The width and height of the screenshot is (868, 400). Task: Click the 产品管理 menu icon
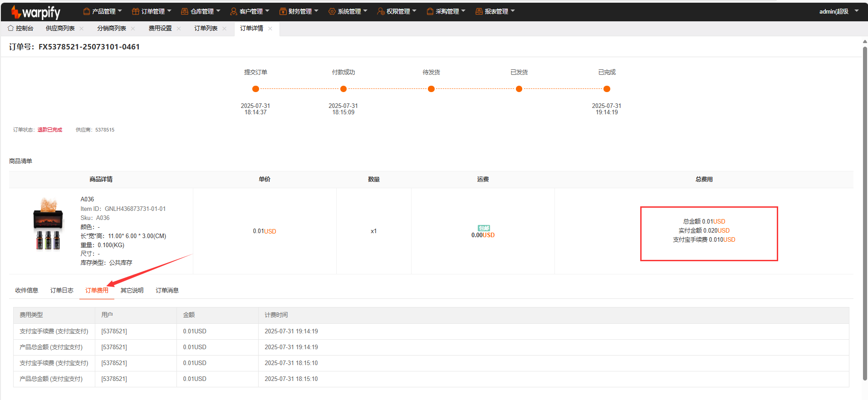point(87,11)
